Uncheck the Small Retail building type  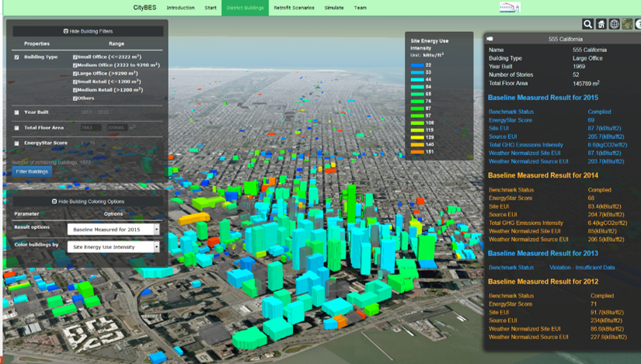(75, 81)
